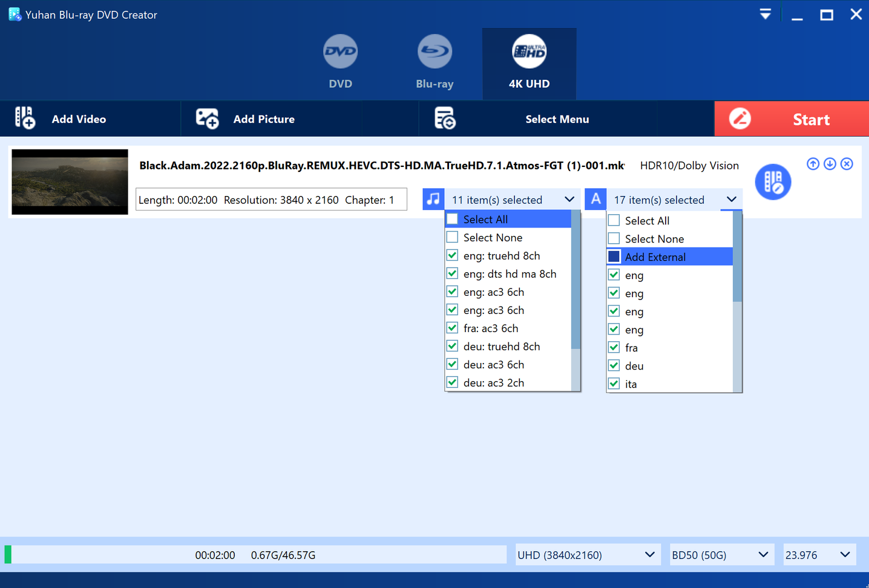Uncheck the 'ita' subtitle checkbox
The width and height of the screenshot is (869, 588).
[x=614, y=384]
